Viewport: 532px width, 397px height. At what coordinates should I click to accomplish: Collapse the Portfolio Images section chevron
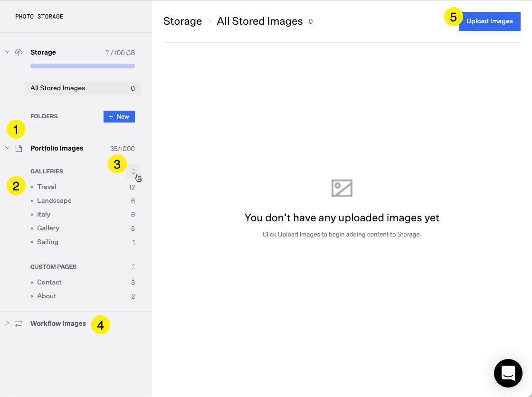pos(8,148)
